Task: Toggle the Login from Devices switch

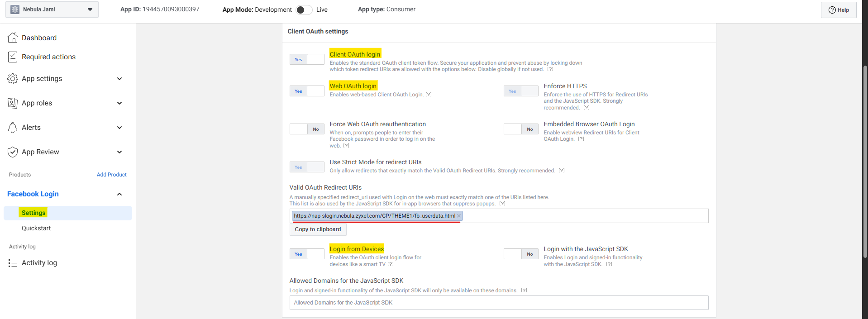Action: click(307, 254)
